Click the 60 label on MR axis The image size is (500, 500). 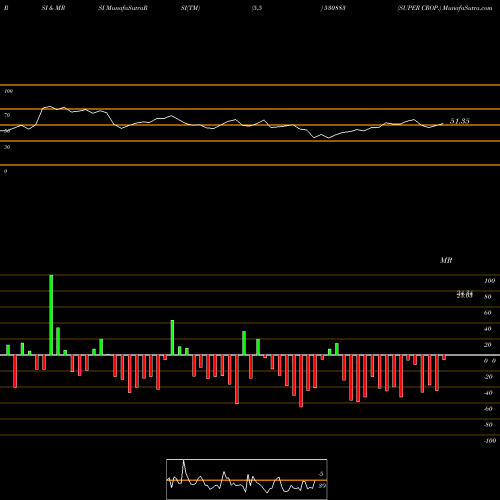point(488,313)
